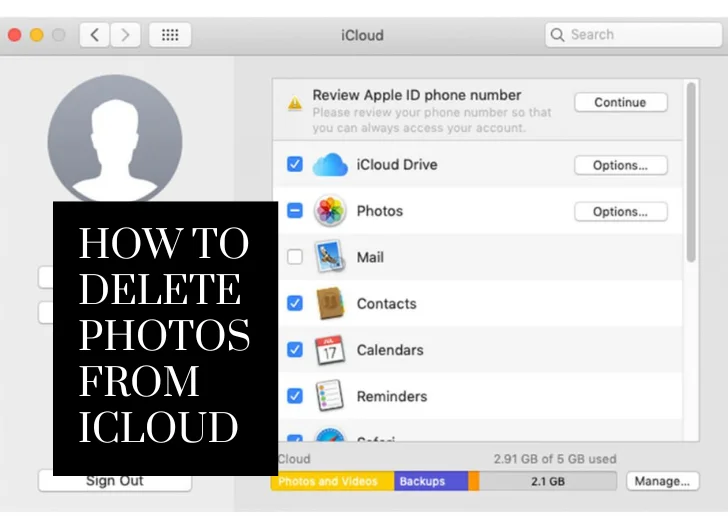
Task: Click the yellow warning triangle icon
Action: (295, 103)
